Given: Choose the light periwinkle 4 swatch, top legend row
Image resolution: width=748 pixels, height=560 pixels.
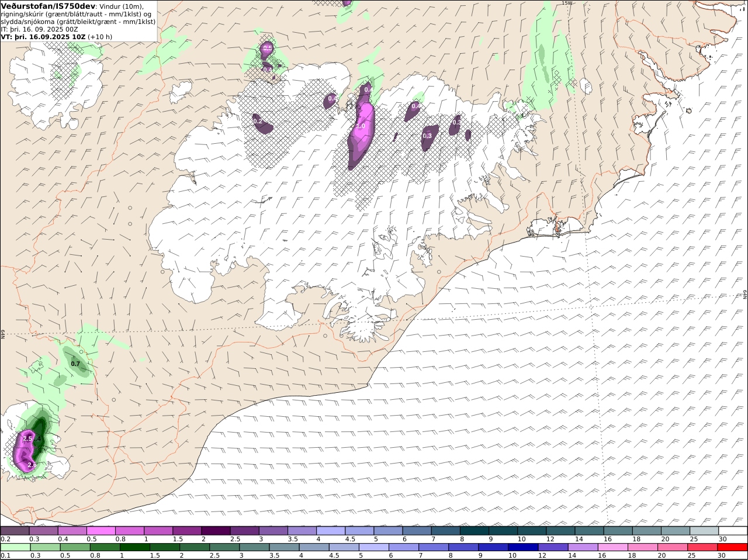Looking at the screenshot, I should tap(331, 531).
